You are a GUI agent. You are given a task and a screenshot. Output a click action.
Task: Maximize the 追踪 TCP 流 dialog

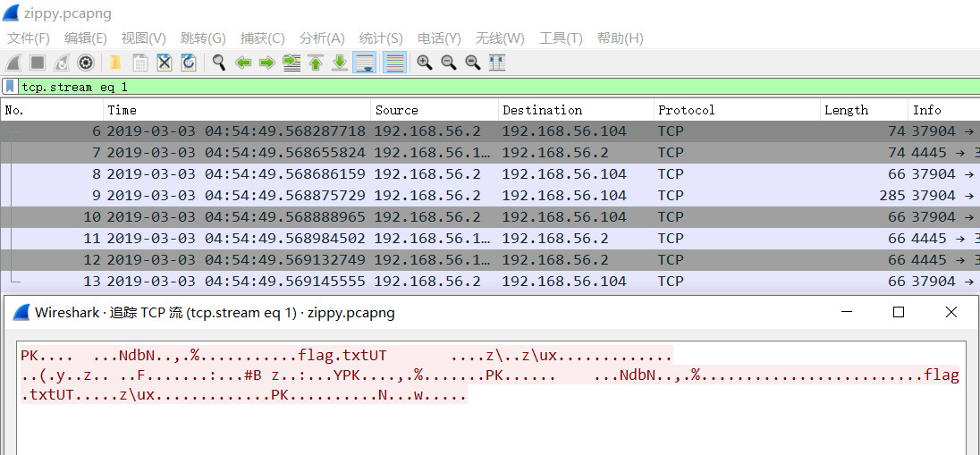click(x=899, y=312)
